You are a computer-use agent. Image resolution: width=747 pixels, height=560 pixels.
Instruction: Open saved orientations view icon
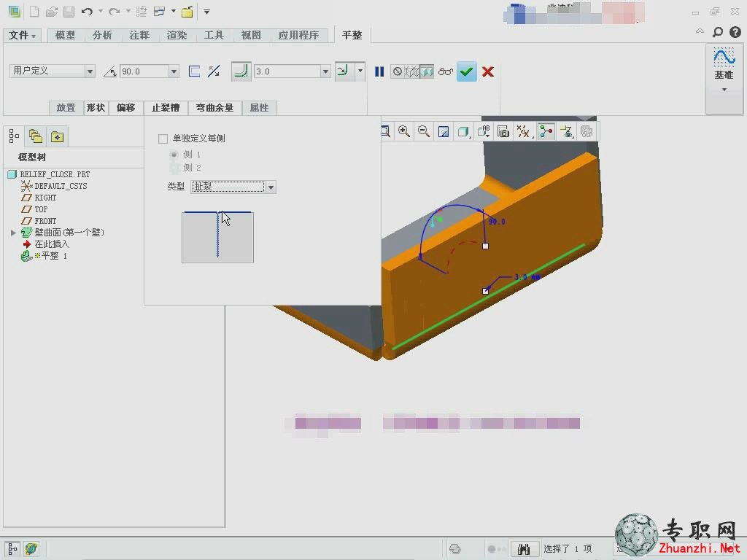point(484,131)
